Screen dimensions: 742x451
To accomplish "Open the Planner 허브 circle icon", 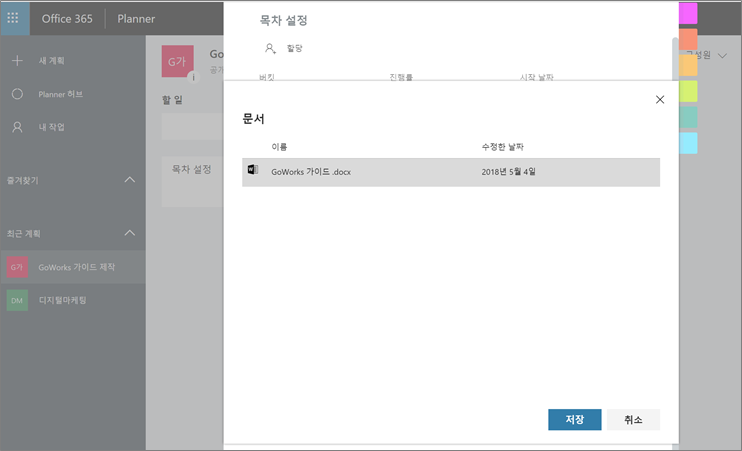I will click(x=17, y=94).
